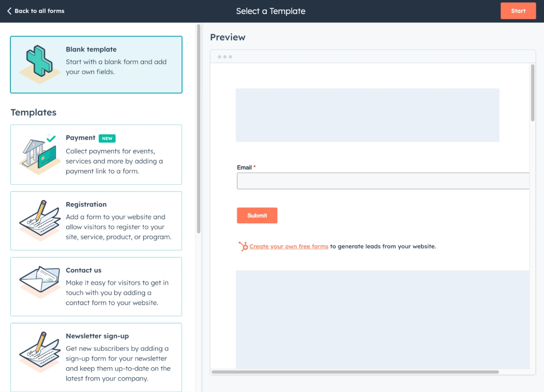Click the green checkmark above the Payment icon
The width and height of the screenshot is (544, 392).
[x=51, y=139]
